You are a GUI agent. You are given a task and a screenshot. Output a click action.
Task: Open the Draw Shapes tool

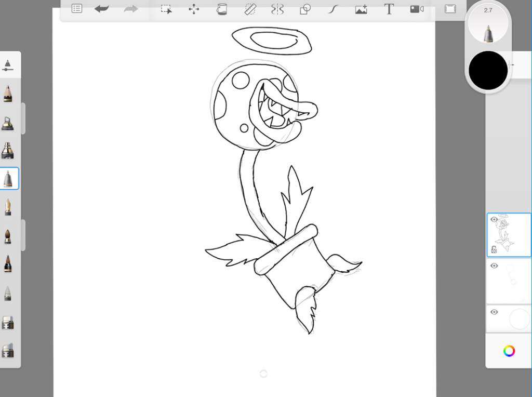tap(305, 9)
